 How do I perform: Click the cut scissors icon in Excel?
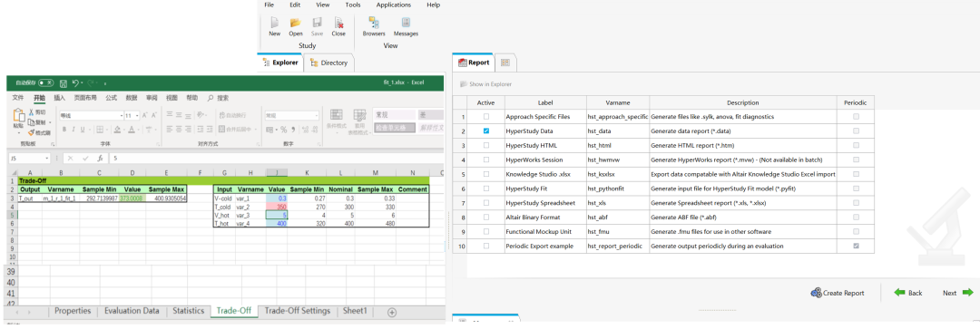[x=31, y=112]
